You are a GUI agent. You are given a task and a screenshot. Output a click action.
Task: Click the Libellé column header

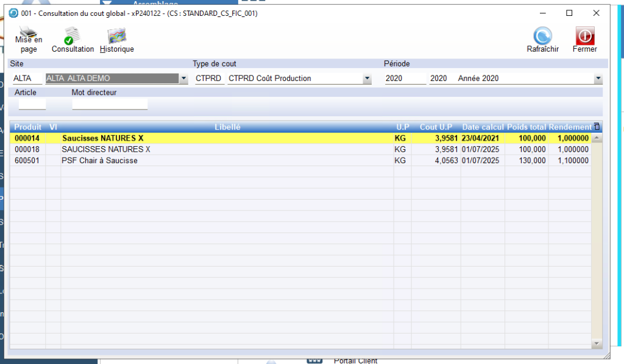227,127
